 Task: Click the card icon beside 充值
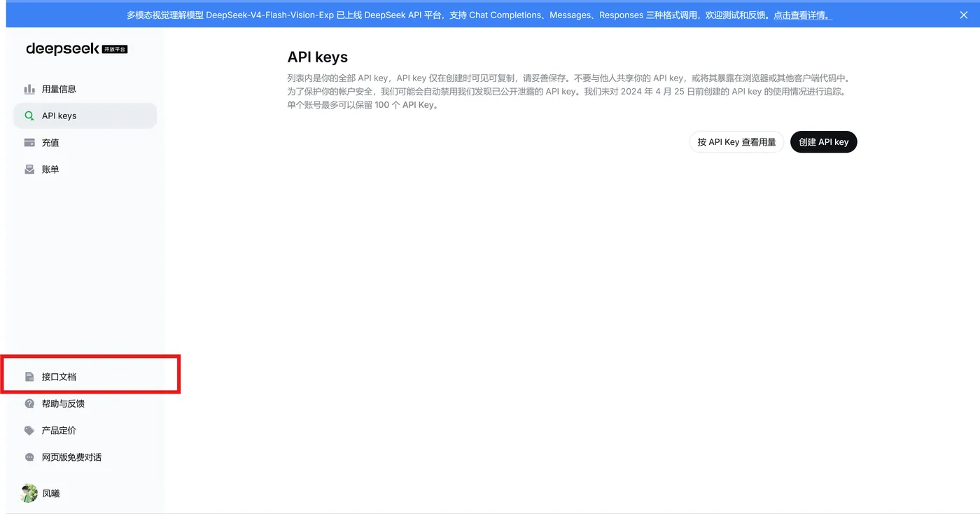(x=29, y=142)
